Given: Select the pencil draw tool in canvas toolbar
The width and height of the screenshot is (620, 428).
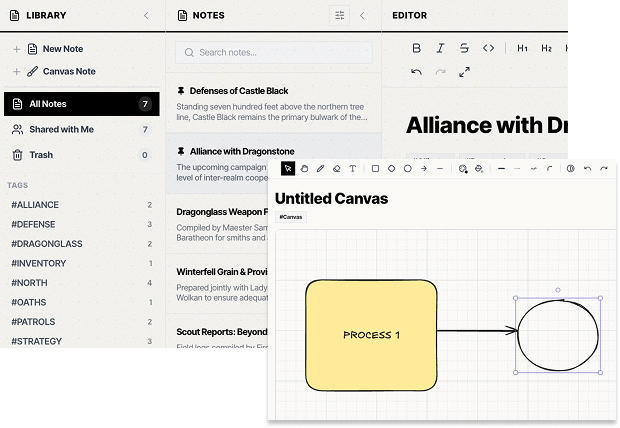Looking at the screenshot, I should click(320, 169).
